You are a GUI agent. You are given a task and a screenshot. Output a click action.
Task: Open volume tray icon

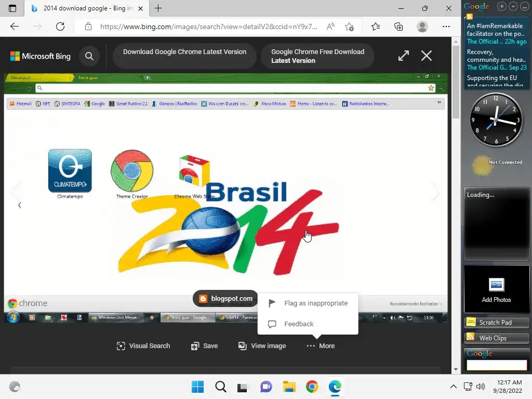(481, 387)
